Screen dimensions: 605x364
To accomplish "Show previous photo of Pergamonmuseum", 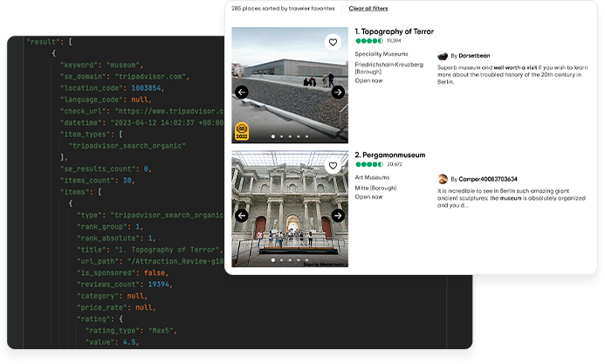I will tap(242, 216).
